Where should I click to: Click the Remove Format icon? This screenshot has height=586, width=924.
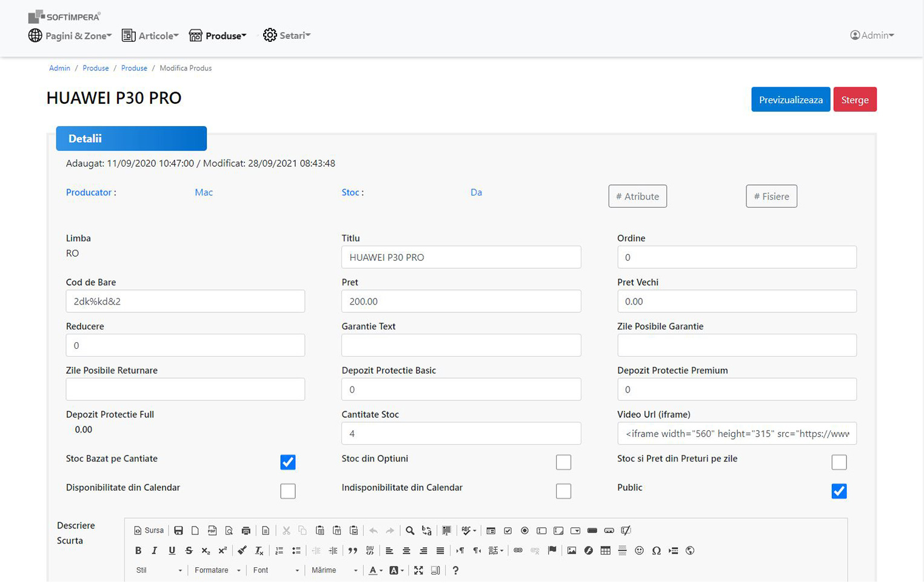(259, 551)
